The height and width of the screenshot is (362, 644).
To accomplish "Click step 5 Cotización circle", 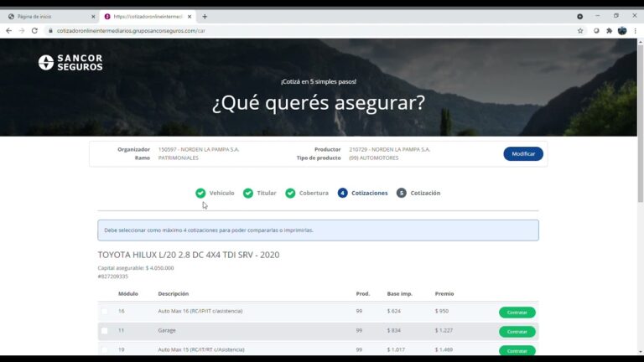I will click(402, 193).
